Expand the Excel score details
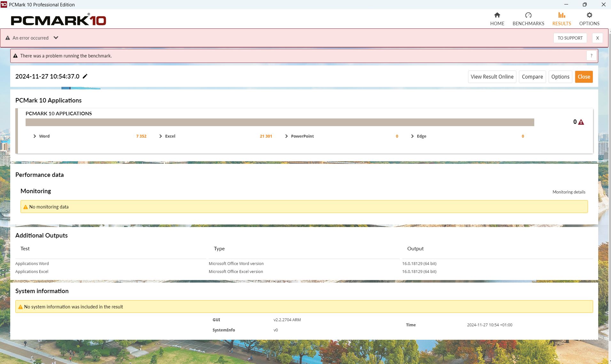This screenshot has height=364, width=611. 161,136
